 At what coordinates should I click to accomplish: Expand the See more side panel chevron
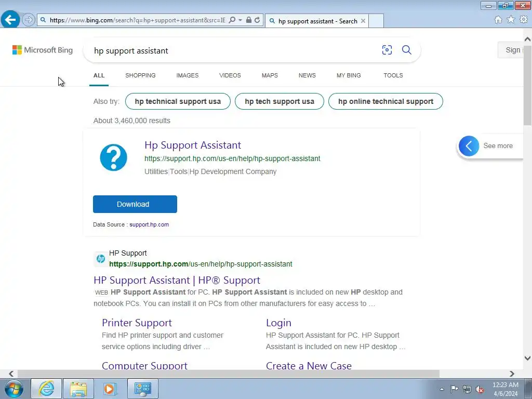[469, 146]
